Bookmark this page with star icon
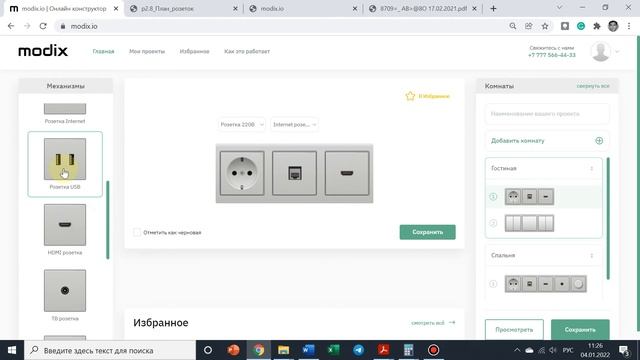 [x=545, y=26]
